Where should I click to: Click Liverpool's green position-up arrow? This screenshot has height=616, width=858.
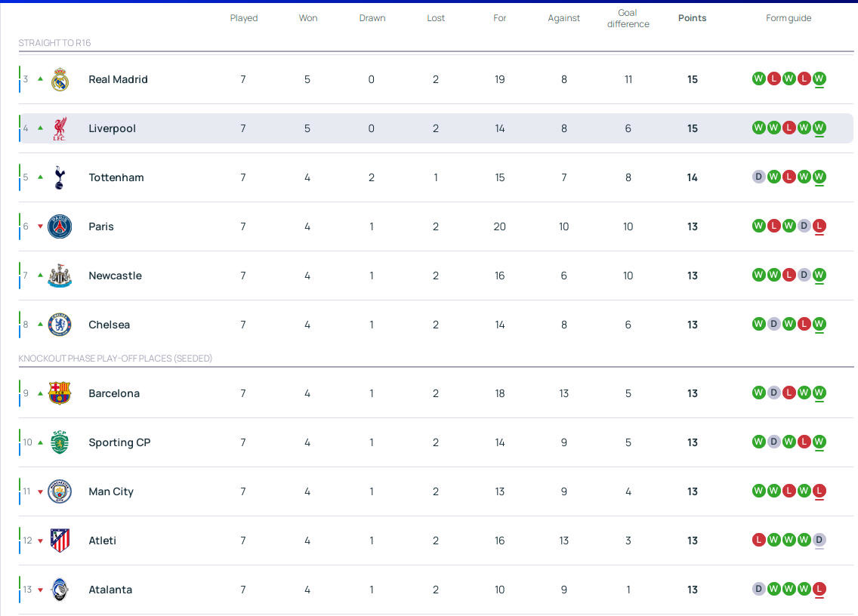(x=41, y=128)
